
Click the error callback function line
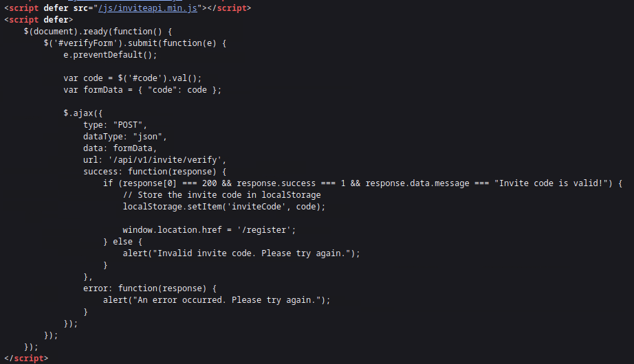pos(150,288)
